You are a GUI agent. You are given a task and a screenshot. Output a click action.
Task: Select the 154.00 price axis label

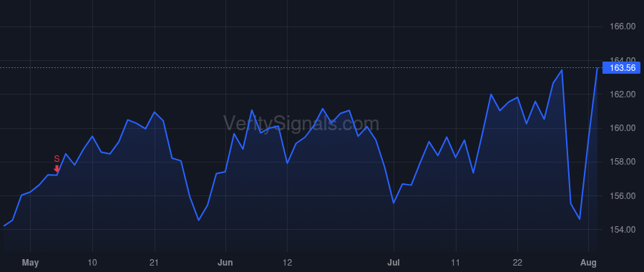coord(622,230)
